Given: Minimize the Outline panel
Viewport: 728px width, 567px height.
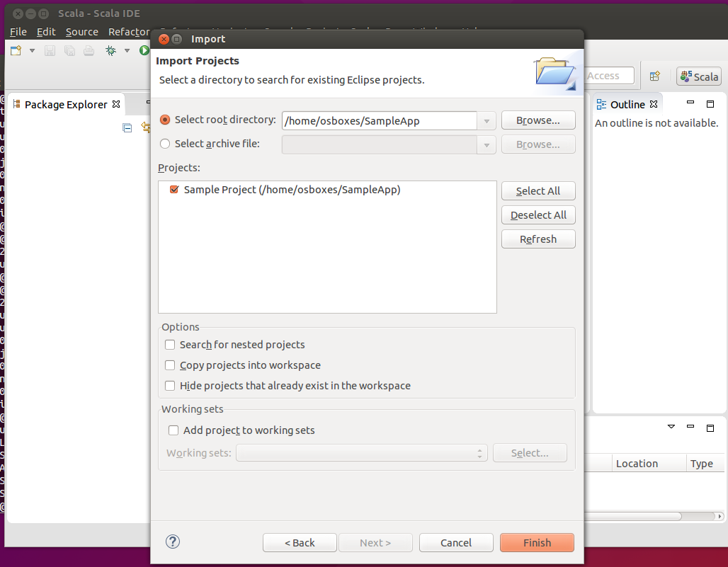Looking at the screenshot, I should pyautogui.click(x=690, y=102).
